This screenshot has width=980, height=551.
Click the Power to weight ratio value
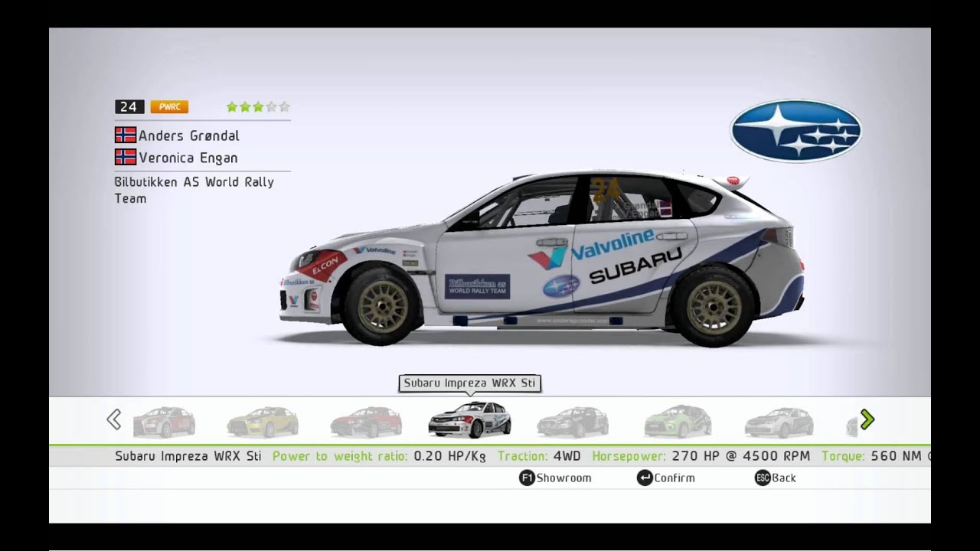coord(449,456)
